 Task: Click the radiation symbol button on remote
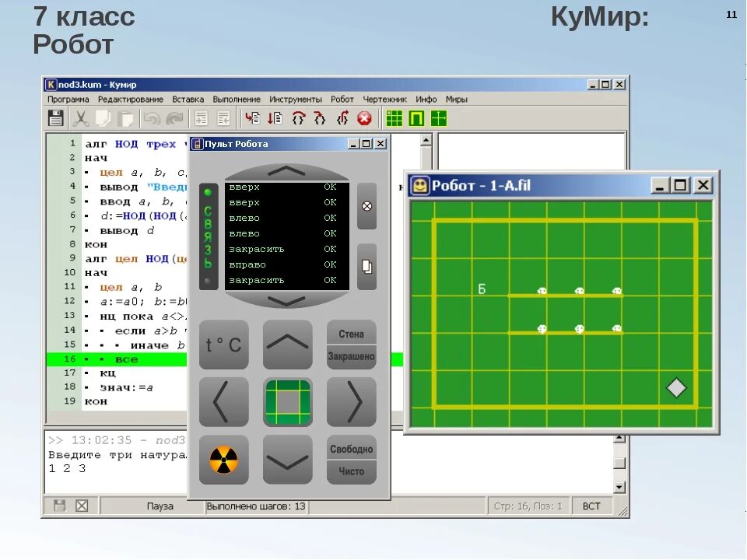tap(223, 460)
